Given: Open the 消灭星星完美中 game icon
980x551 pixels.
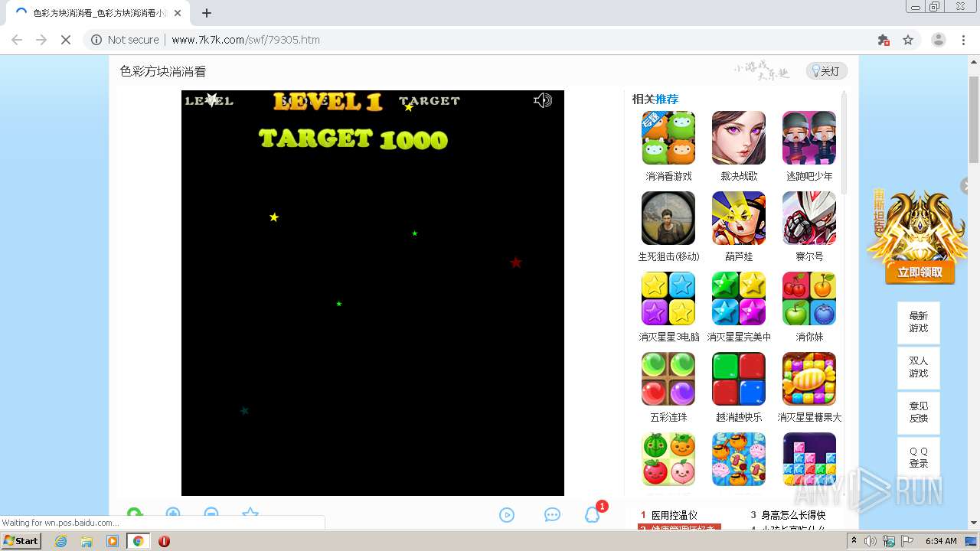Looking at the screenshot, I should point(739,298).
